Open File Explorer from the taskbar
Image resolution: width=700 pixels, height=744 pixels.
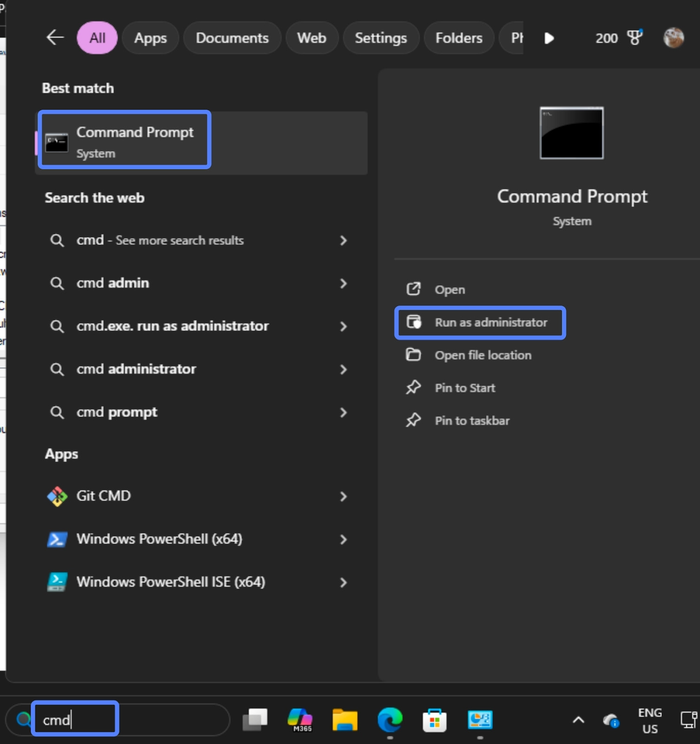click(344, 720)
